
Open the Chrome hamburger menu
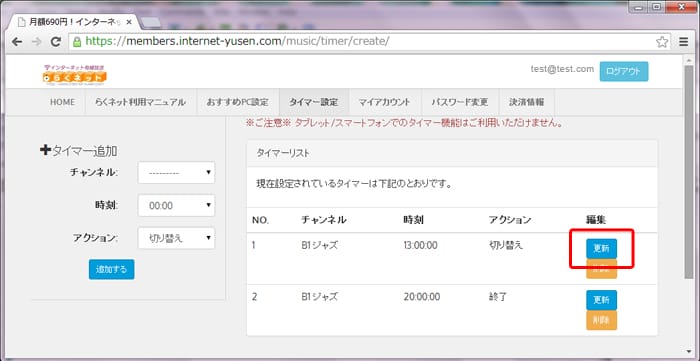(x=683, y=42)
